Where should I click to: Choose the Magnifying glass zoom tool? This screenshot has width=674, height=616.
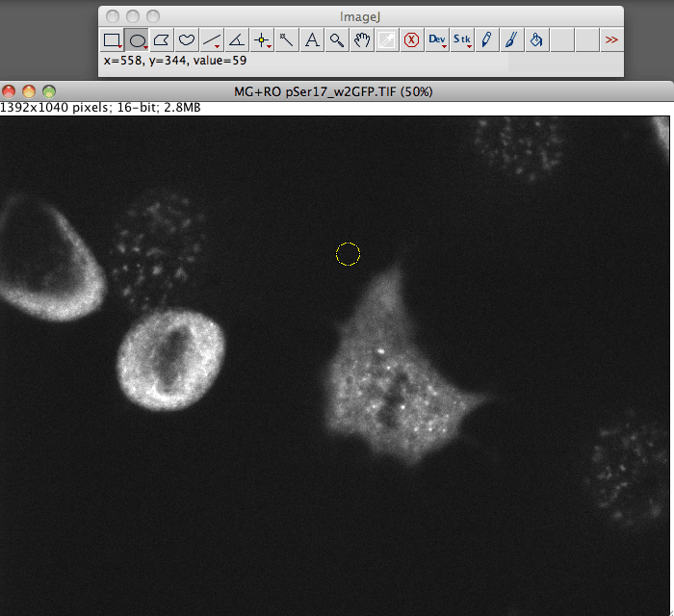click(x=337, y=39)
